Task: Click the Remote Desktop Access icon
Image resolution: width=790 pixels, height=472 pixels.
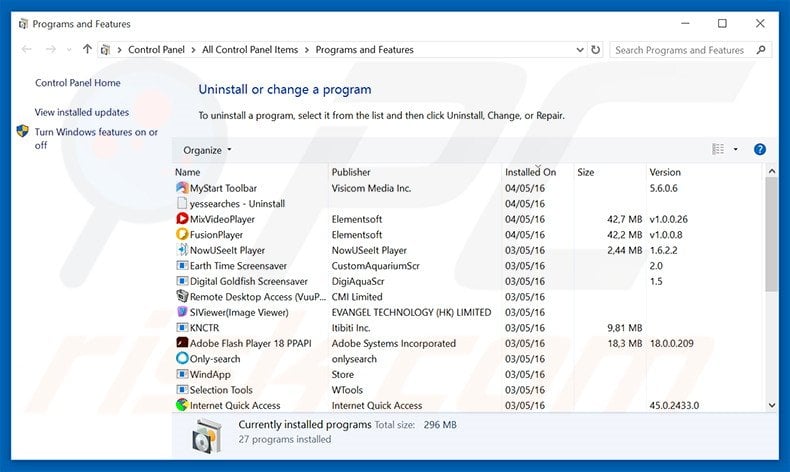Action: (x=182, y=297)
